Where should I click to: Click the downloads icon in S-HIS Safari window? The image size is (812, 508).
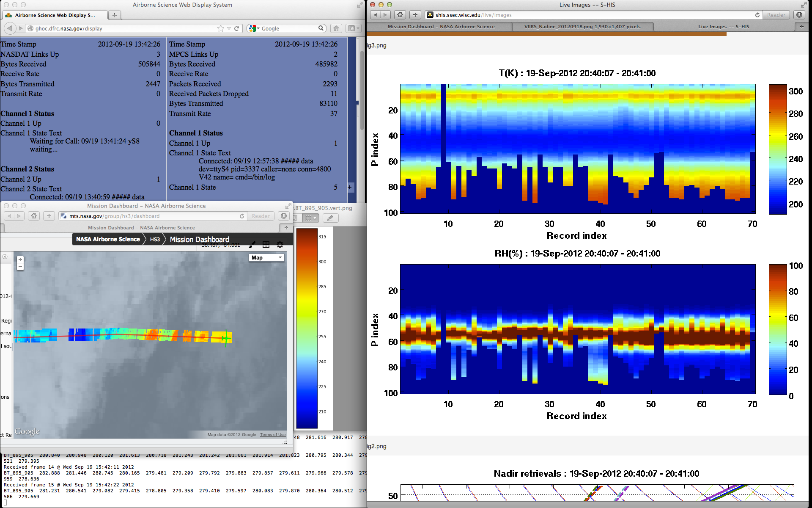[799, 15]
